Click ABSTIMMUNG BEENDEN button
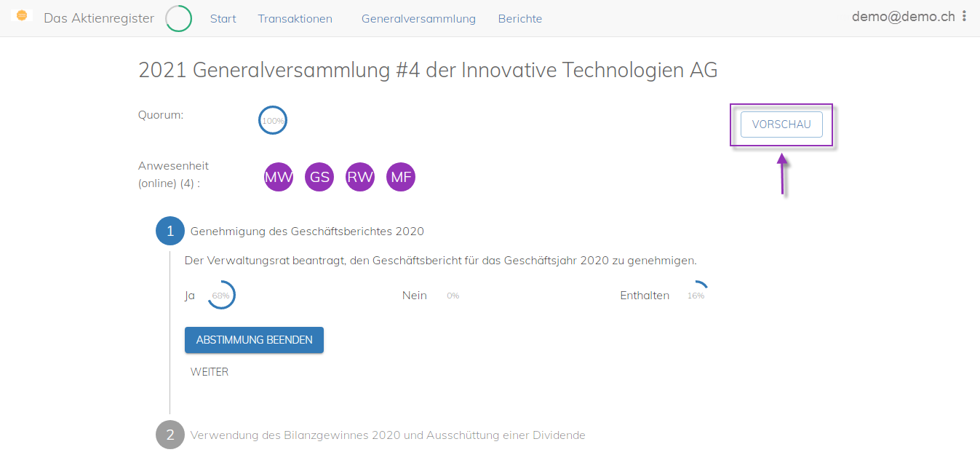980x455 pixels. tap(254, 340)
